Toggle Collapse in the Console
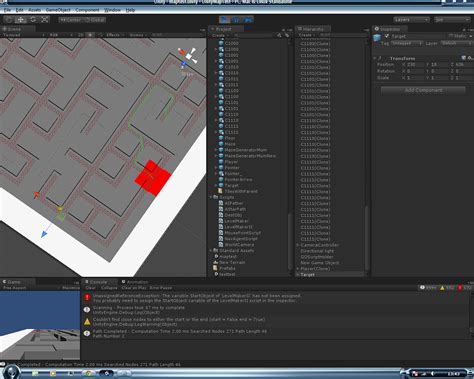The image size is (474, 379). pyautogui.click(x=109, y=288)
